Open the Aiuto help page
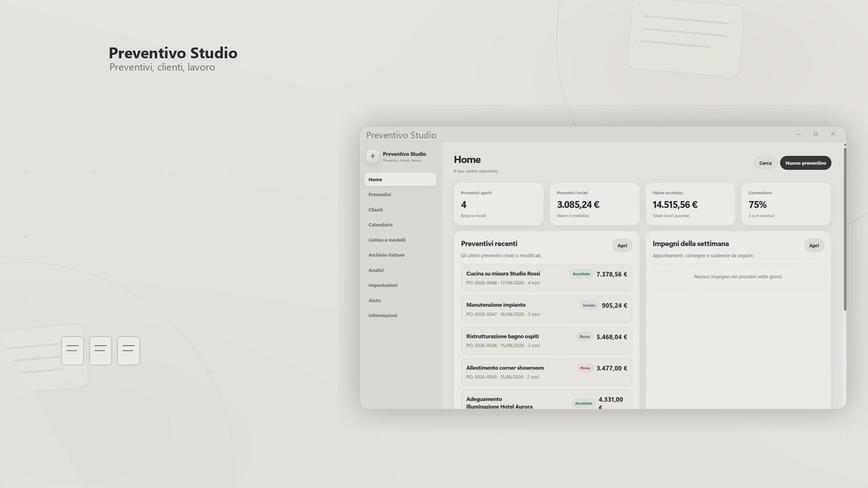 coord(400,301)
